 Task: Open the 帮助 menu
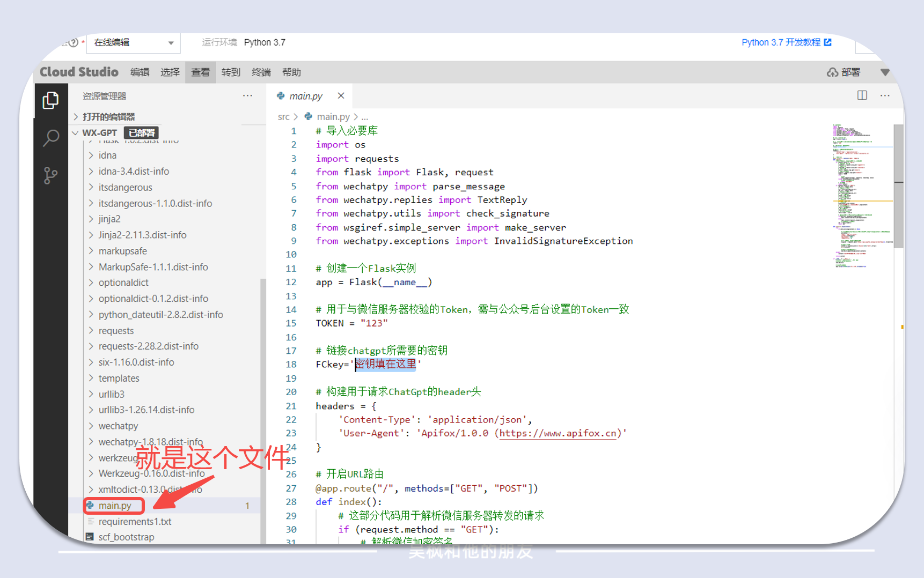[291, 72]
